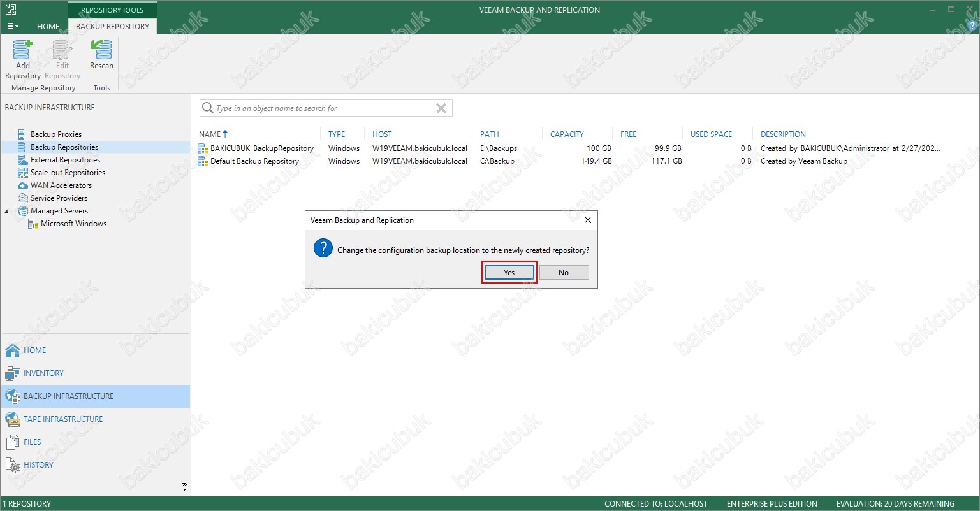Select Managed Servers node
The image size is (980, 511).
(59, 211)
